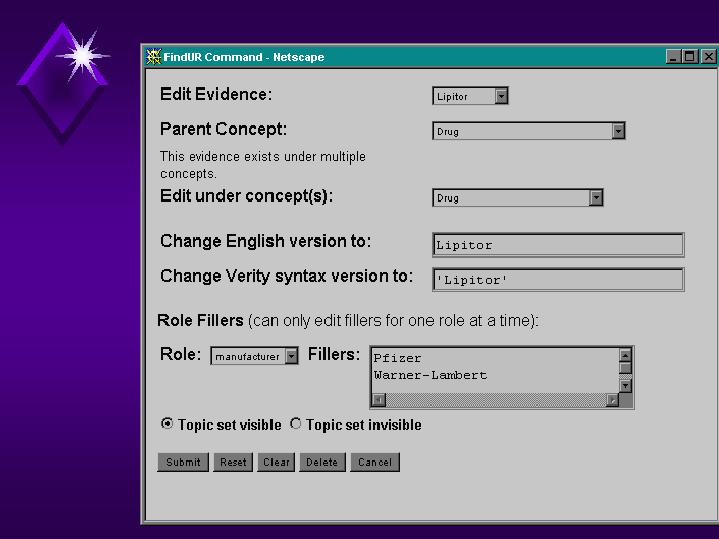Click the 'Role Fillers' heading text

[x=200, y=320]
